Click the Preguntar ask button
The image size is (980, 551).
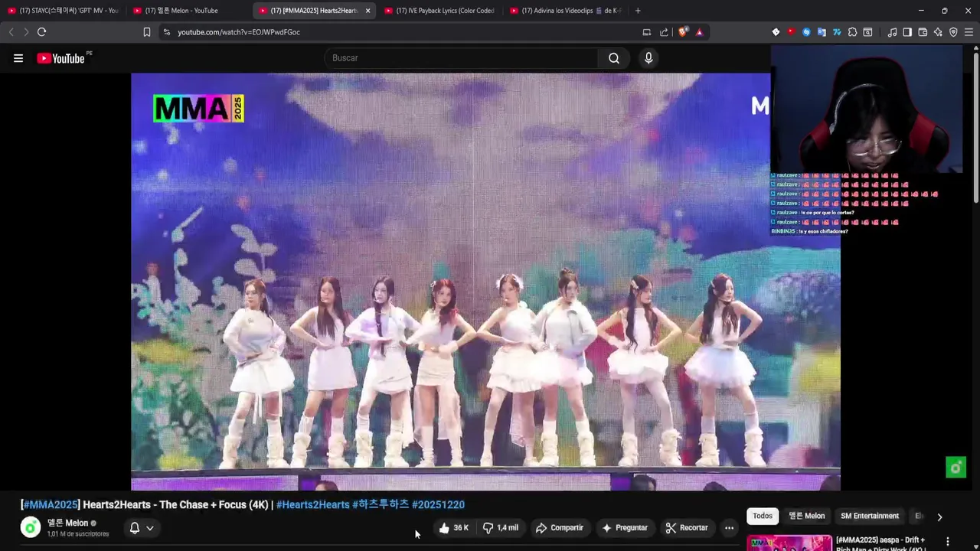click(x=625, y=528)
